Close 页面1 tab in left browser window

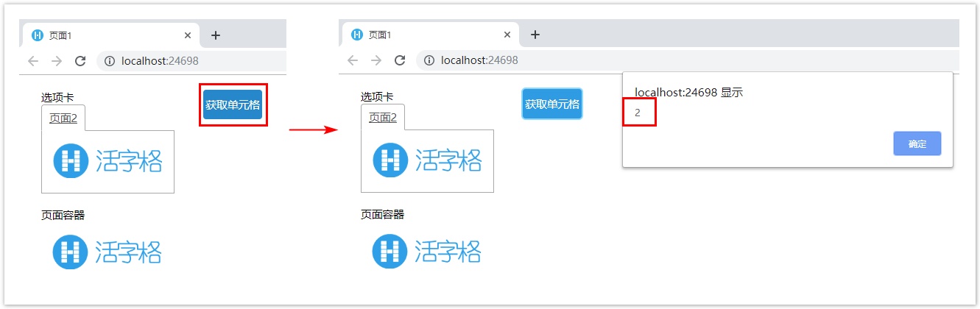pyautogui.click(x=188, y=35)
